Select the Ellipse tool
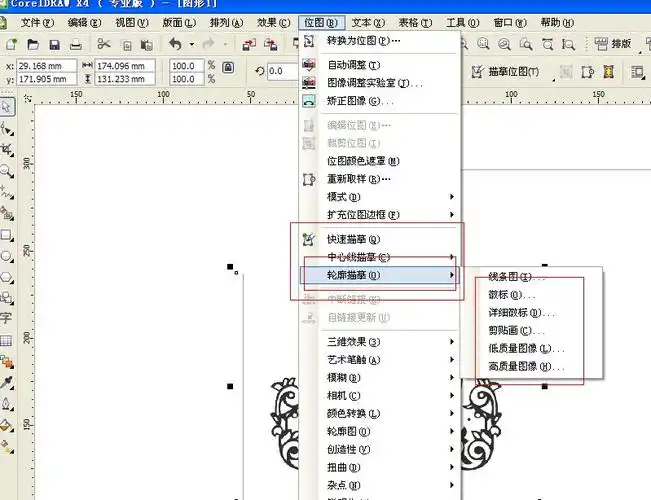The width and height of the screenshot is (651, 500). (x=7, y=256)
